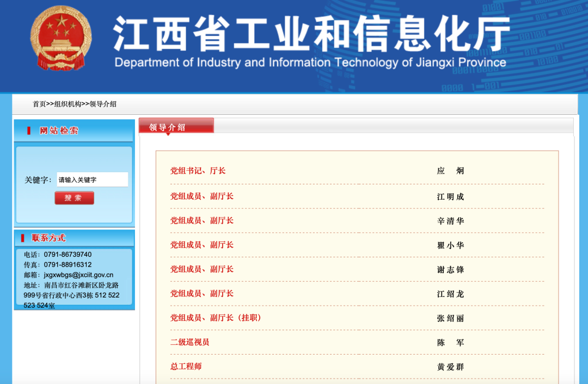The width and height of the screenshot is (588, 384).
Task: Click the 首页 breadcrumb link
Action: click(39, 104)
